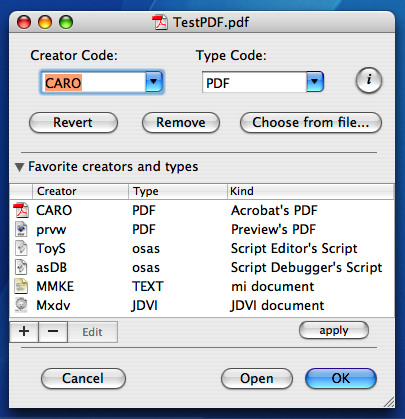Select the script icon in the ToyS row
This screenshot has width=405, height=419.
[x=21, y=248]
